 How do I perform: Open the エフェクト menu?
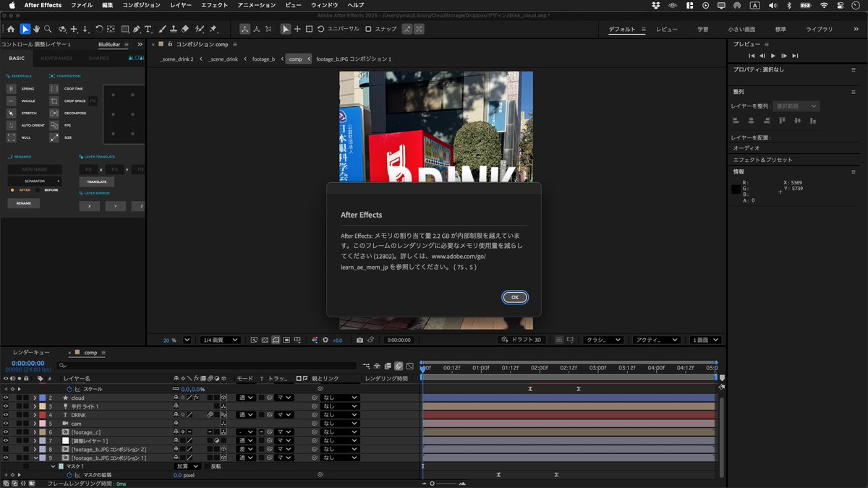point(214,5)
